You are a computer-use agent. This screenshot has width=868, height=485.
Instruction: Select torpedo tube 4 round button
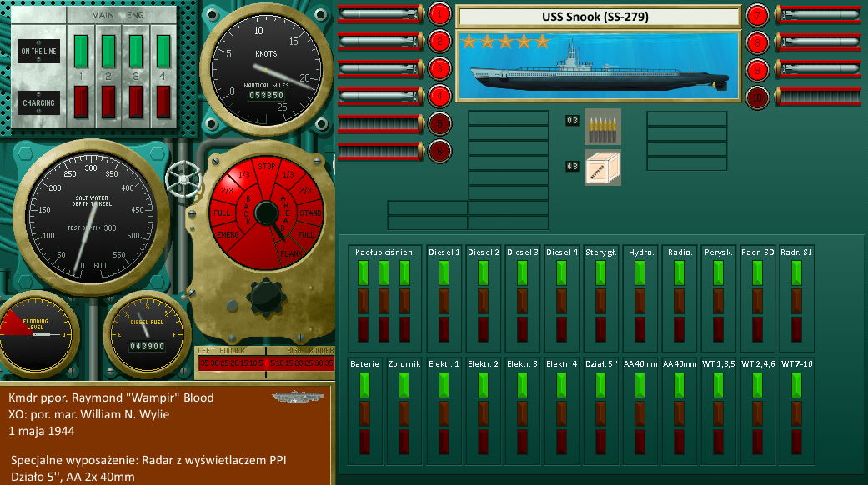click(x=439, y=96)
